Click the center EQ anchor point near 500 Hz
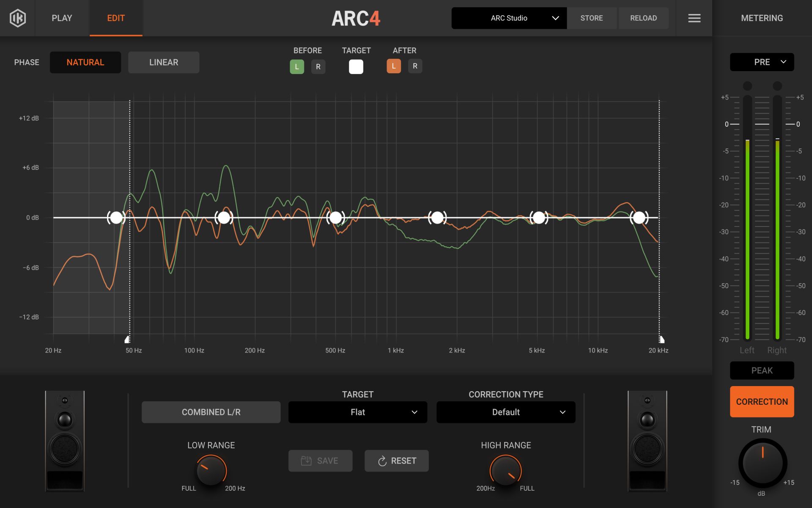 click(335, 217)
